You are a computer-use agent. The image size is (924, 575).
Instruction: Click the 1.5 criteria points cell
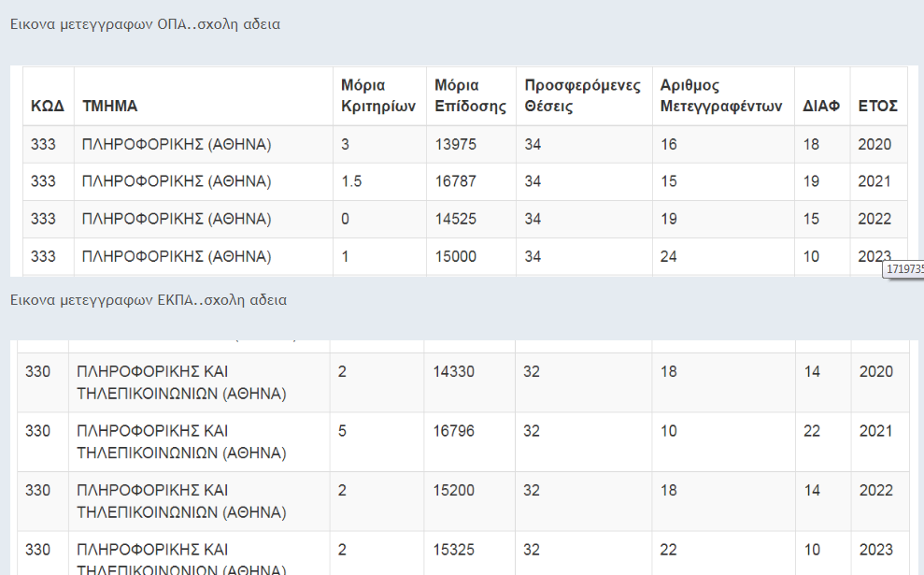[351, 181]
